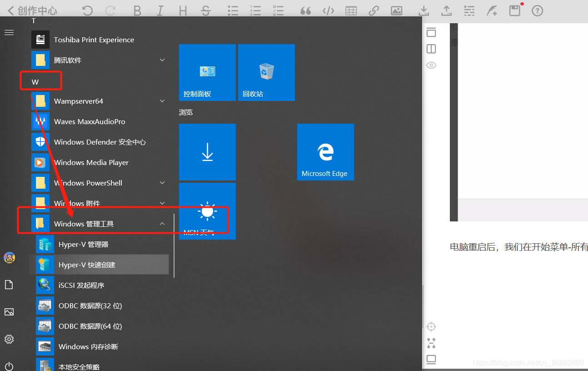The image size is (588, 371).
Task: Open the save draft disk icon
Action: pyautogui.click(x=515, y=10)
